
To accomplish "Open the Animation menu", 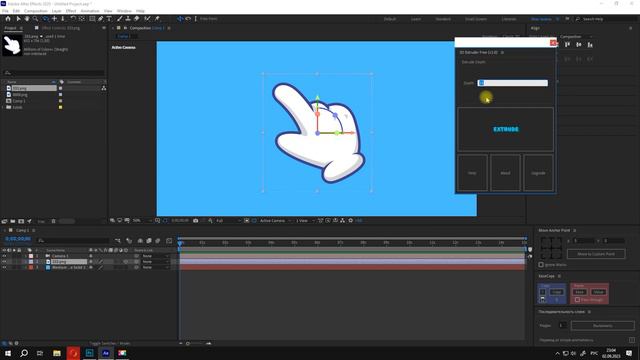I will coord(90,11).
